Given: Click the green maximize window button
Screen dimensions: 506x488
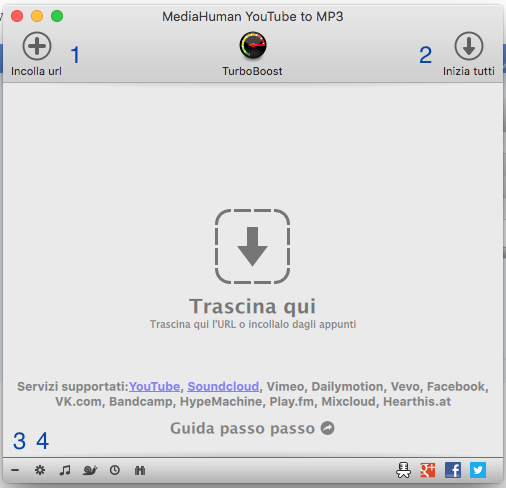Looking at the screenshot, I should click(x=57, y=16).
